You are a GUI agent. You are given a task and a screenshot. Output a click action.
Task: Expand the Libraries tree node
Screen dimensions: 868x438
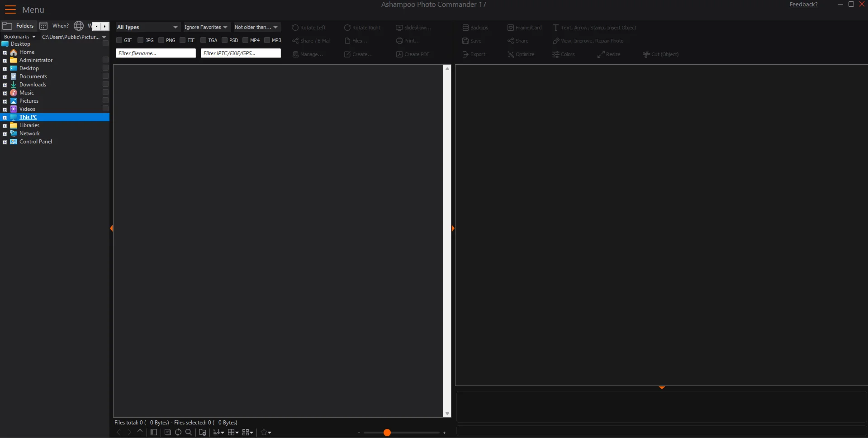tap(5, 126)
